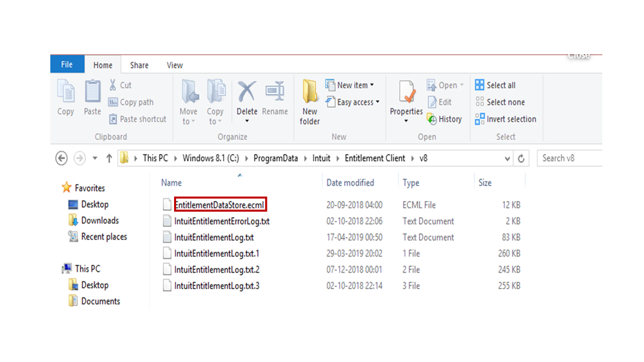This screenshot has width=644, height=362.
Task: Go back with the Back arrow
Action: (62, 158)
